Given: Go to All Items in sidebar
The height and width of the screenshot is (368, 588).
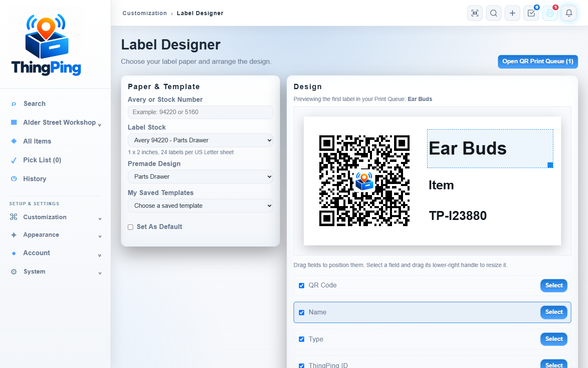Looking at the screenshot, I should tap(37, 141).
